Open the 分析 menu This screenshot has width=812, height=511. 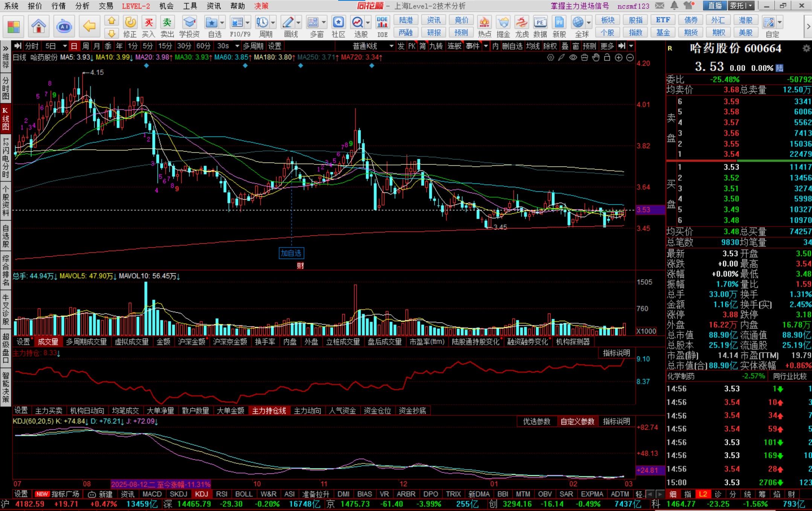point(82,6)
